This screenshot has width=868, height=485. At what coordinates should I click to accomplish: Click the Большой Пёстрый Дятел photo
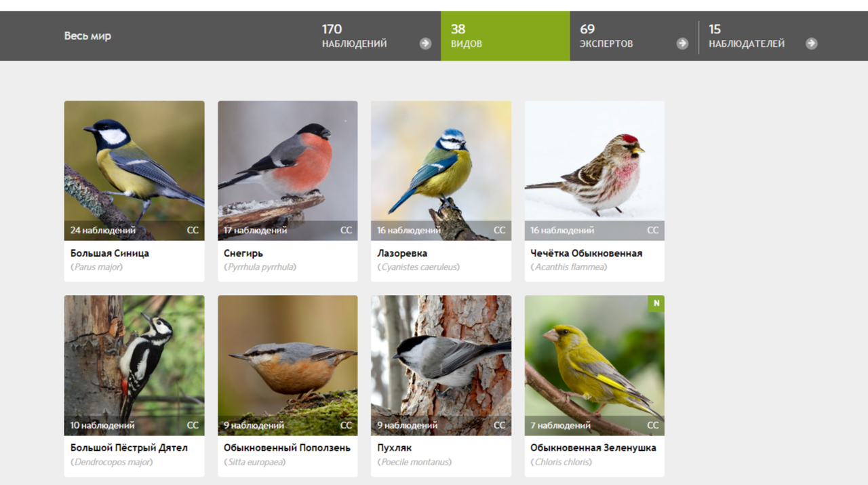[x=134, y=365]
